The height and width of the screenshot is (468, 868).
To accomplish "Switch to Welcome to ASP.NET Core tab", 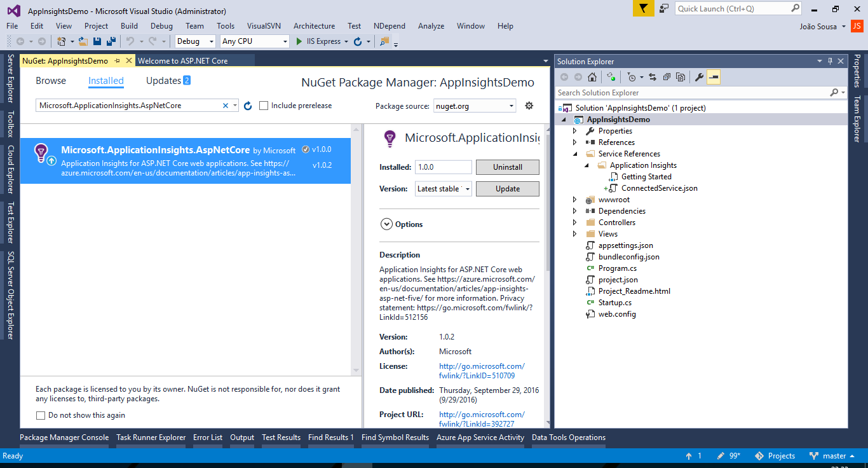I will coord(183,61).
